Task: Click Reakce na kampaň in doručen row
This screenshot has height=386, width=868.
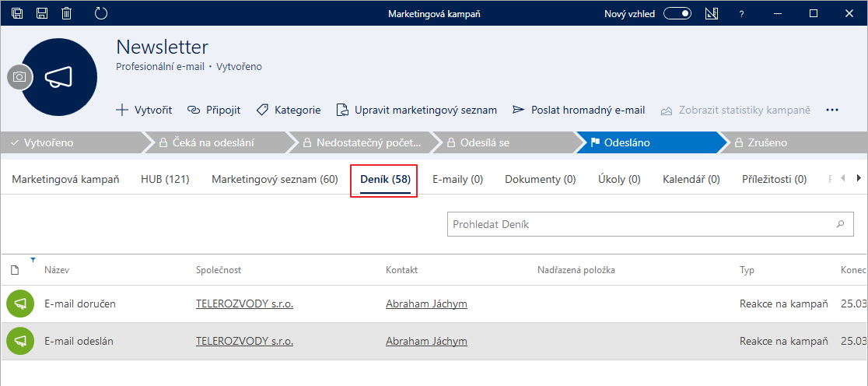Action: point(784,304)
